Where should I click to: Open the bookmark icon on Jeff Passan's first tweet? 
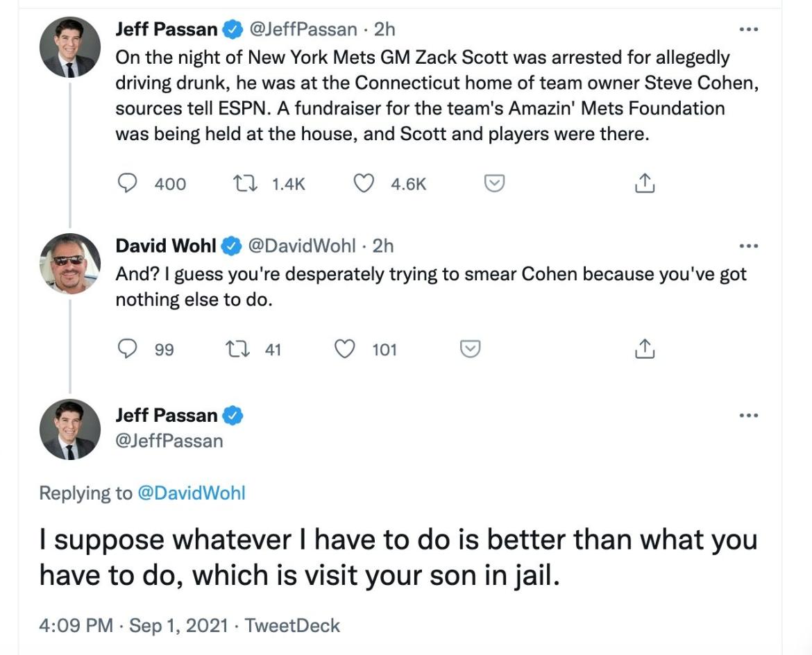click(493, 183)
